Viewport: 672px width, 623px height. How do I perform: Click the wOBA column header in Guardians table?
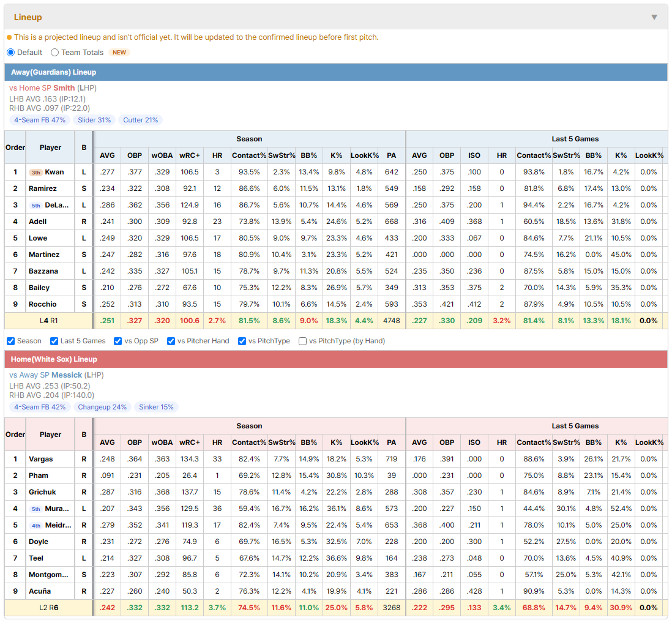162,155
